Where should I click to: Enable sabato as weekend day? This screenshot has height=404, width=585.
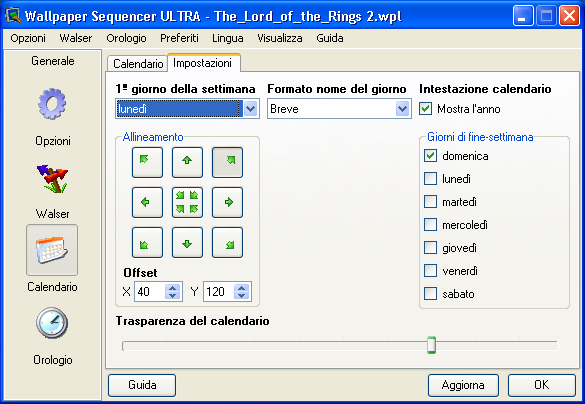[430, 294]
